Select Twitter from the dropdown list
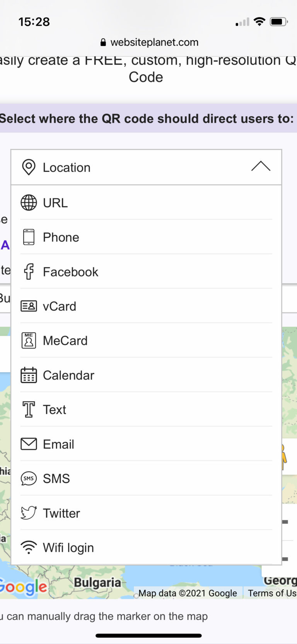This screenshot has height=644, width=297. coord(61,513)
